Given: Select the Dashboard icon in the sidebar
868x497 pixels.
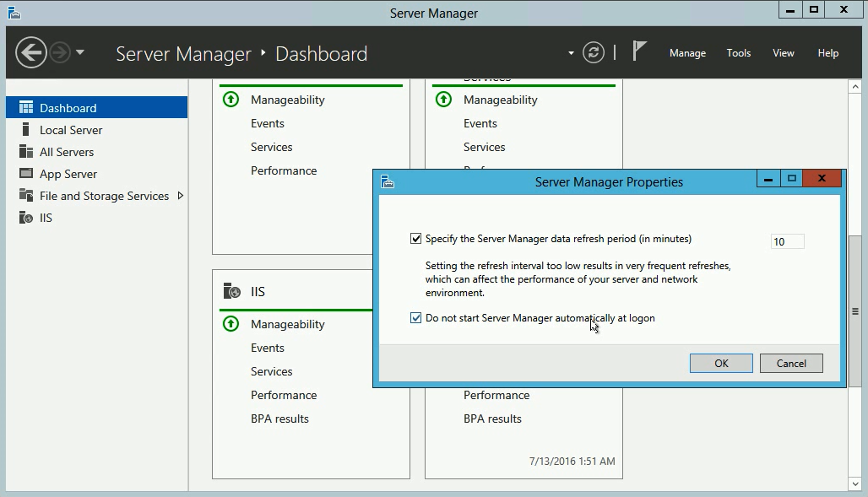Looking at the screenshot, I should [x=26, y=107].
